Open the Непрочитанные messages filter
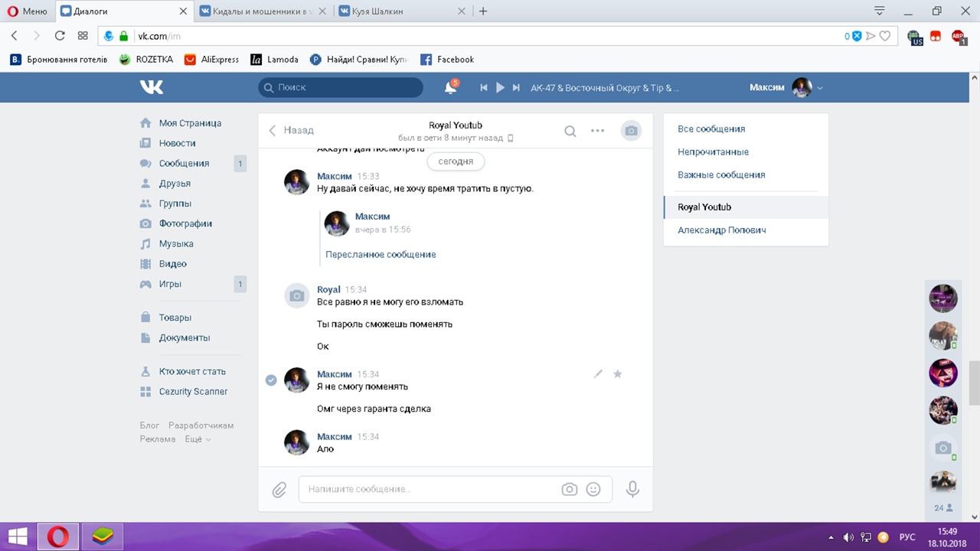980x551 pixels. point(713,152)
